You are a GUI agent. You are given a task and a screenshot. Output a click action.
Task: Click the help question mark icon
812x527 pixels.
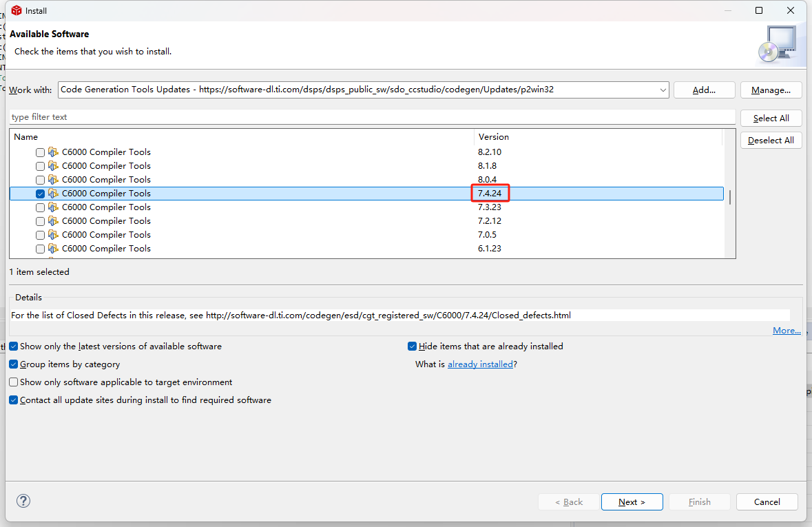(23, 501)
